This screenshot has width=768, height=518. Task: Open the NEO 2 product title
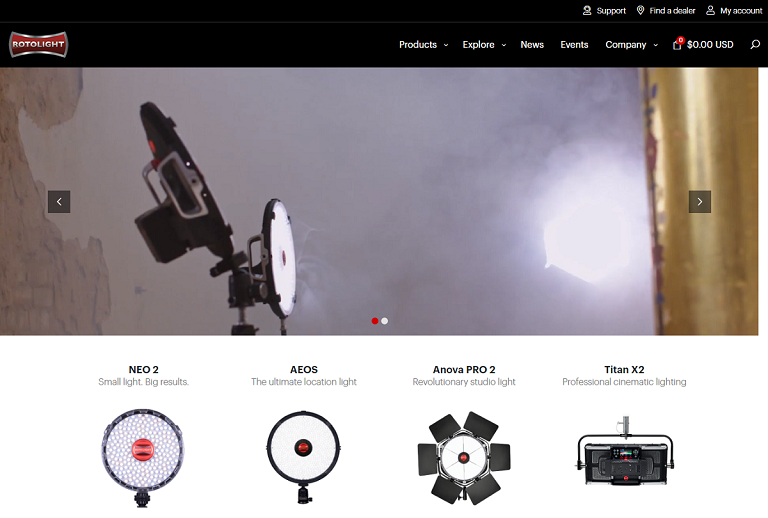click(144, 370)
